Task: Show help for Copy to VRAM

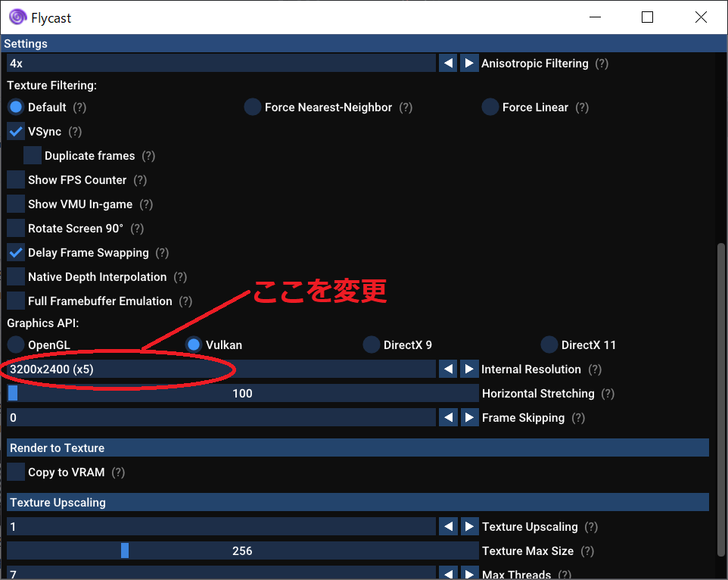Action: [x=118, y=472]
